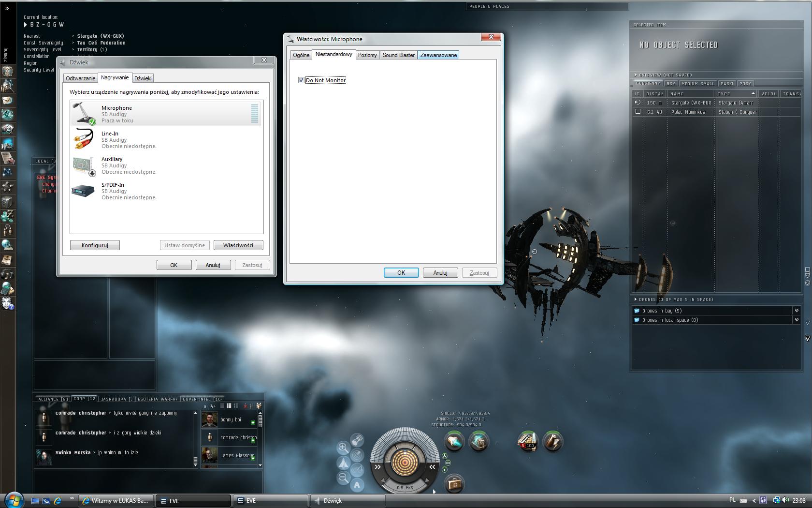Open the Sound Blaster tab
The image size is (812, 508).
[399, 55]
